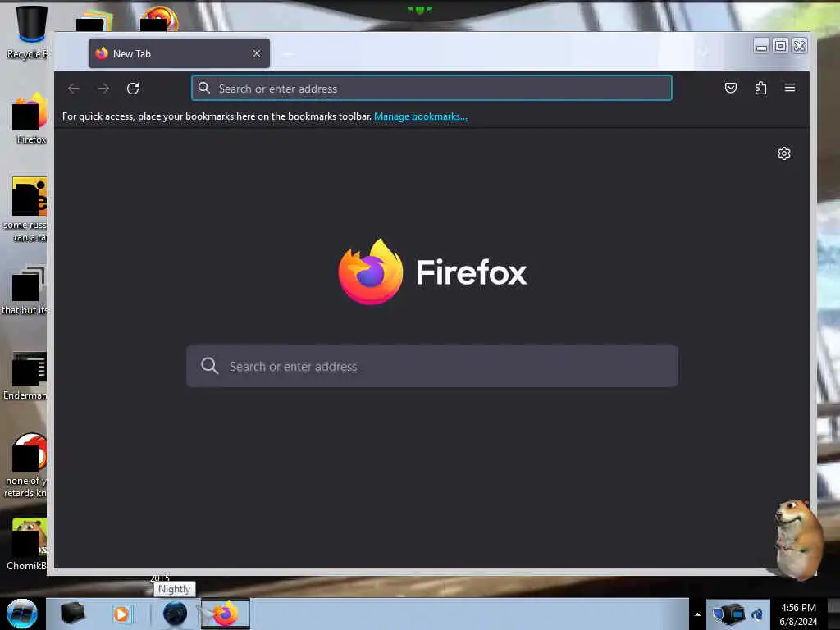Open the Nightly globe taskbar icon
The height and width of the screenshot is (630, 840).
[175, 614]
